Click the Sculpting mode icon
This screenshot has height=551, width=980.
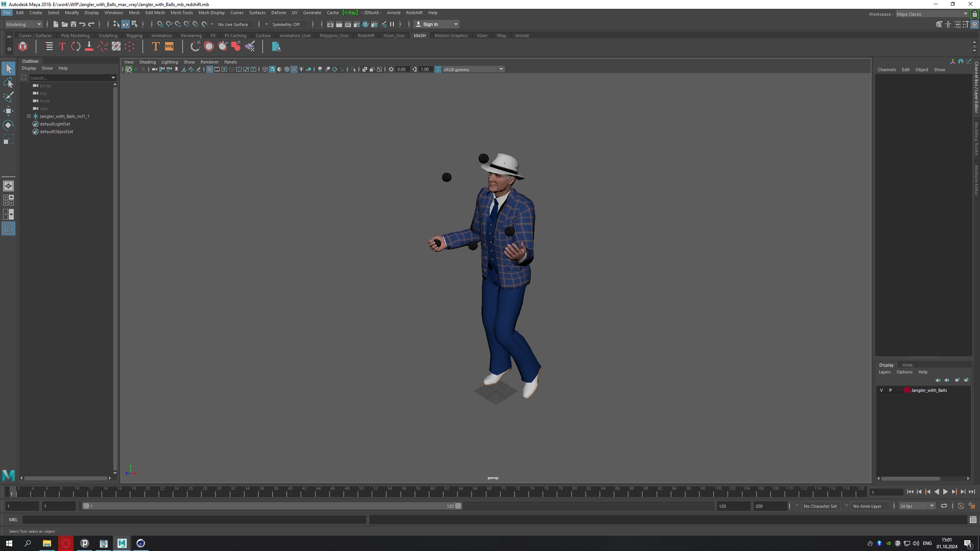pos(108,35)
